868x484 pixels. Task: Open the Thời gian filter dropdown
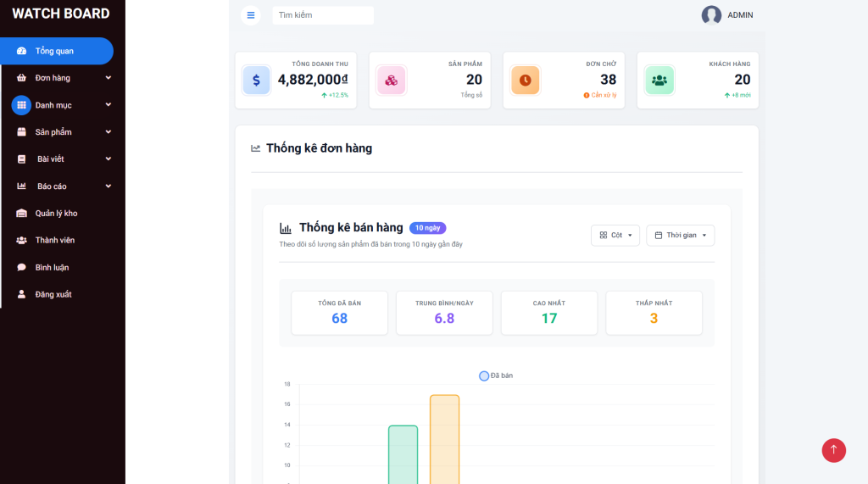point(680,235)
